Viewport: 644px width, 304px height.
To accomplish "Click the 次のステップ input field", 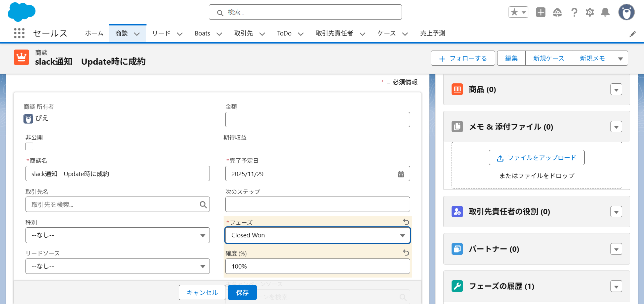I will (x=317, y=204).
